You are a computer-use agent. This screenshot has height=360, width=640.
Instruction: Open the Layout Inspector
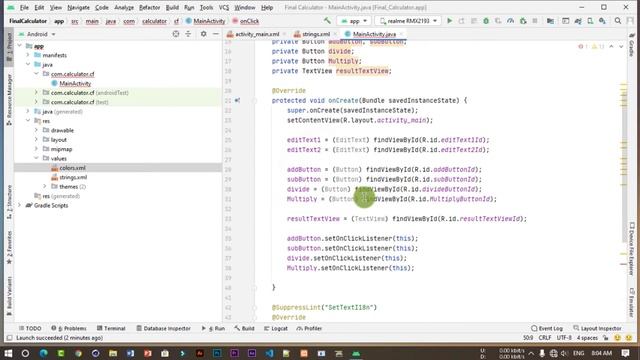click(597, 328)
